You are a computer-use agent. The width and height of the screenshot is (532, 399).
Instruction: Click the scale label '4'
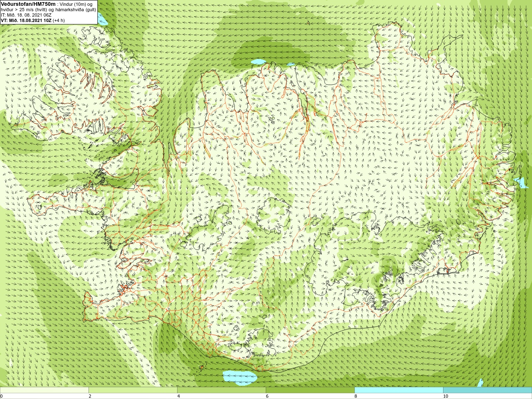coord(178,396)
